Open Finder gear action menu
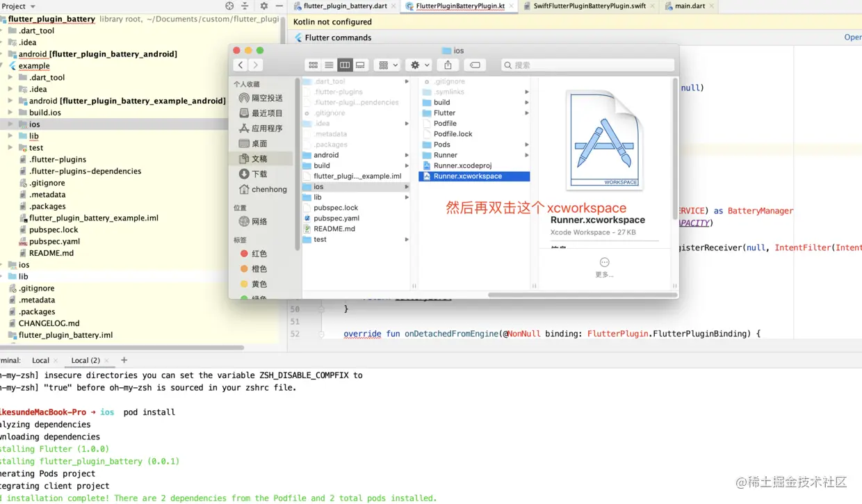Screen dimensions: 862x504 coord(419,65)
